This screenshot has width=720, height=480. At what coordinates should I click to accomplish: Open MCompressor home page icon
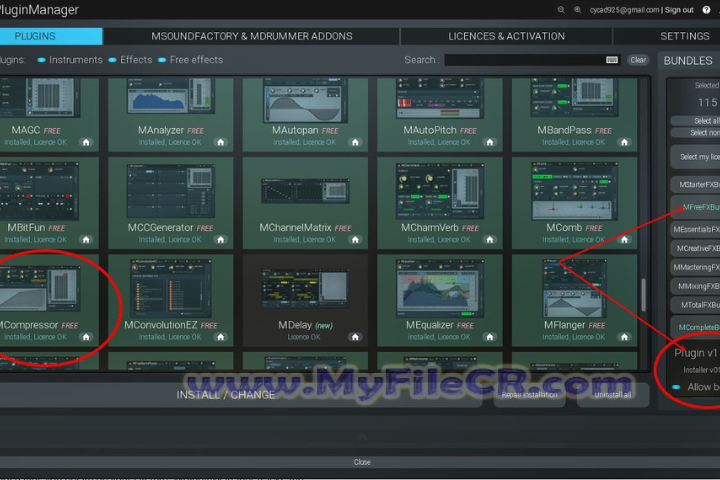point(86,337)
